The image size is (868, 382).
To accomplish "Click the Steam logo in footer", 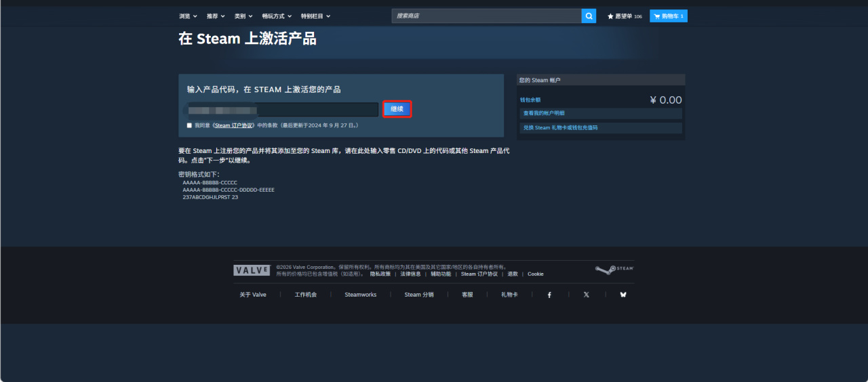I will [x=614, y=269].
